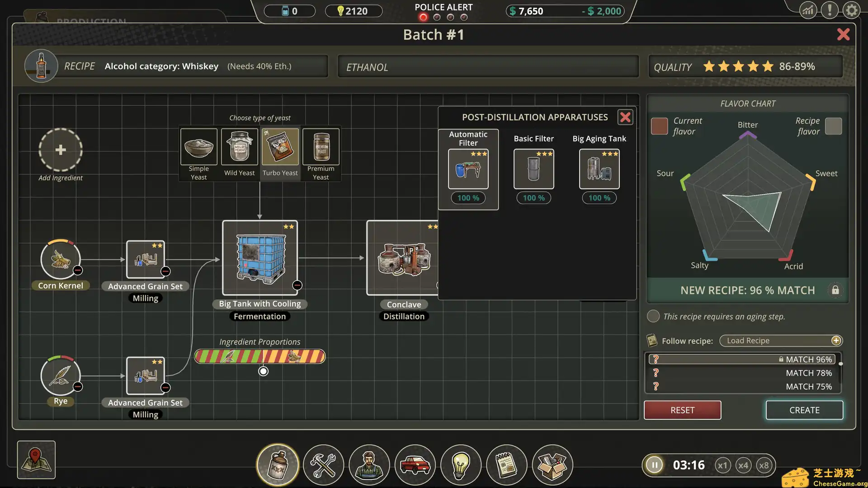This screenshot has width=868, height=488.
Task: Toggle the aging step requirement circle
Action: pos(653,316)
